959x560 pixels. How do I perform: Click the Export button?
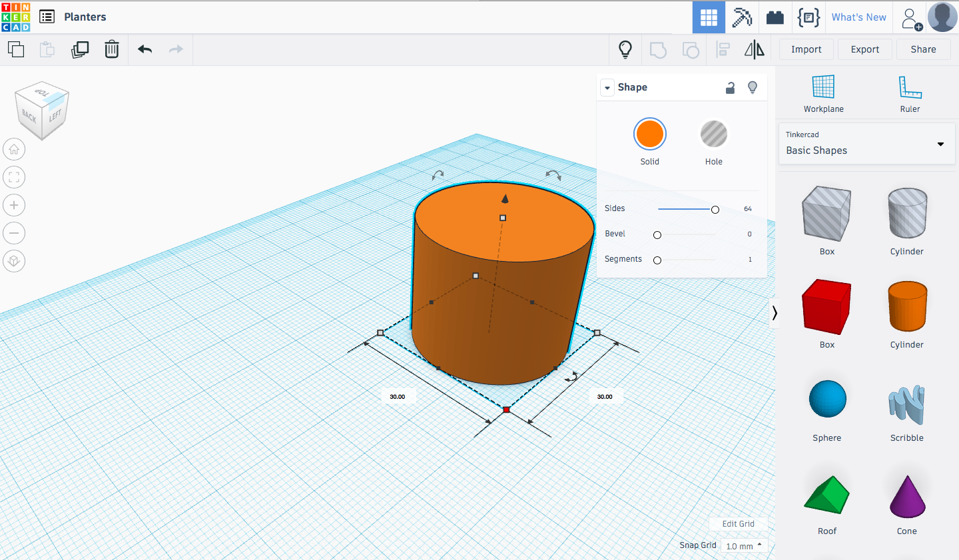click(x=864, y=49)
